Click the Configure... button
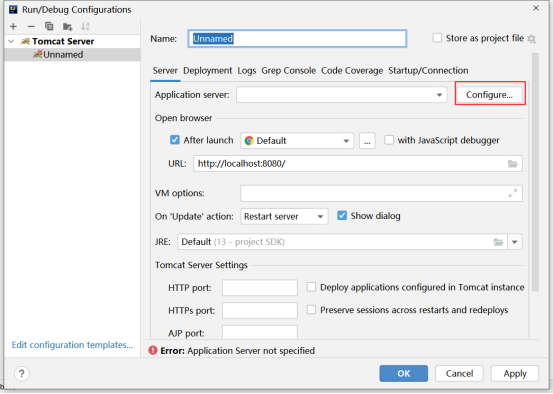553x394 pixels. pyautogui.click(x=489, y=95)
